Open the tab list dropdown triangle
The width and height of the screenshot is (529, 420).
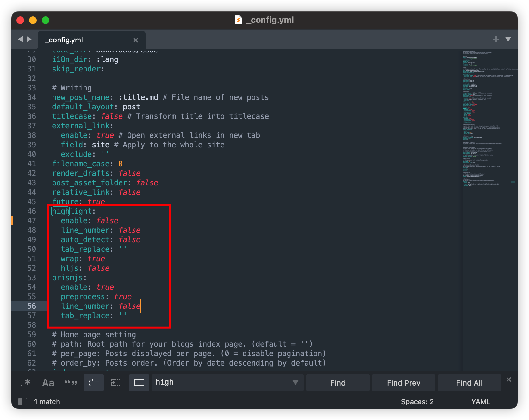508,39
